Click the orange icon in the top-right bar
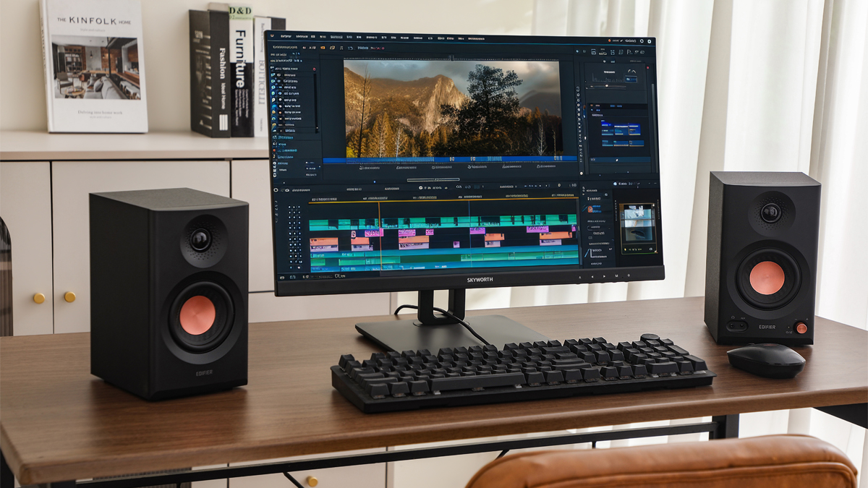This screenshot has height=488, width=868. click(610, 40)
